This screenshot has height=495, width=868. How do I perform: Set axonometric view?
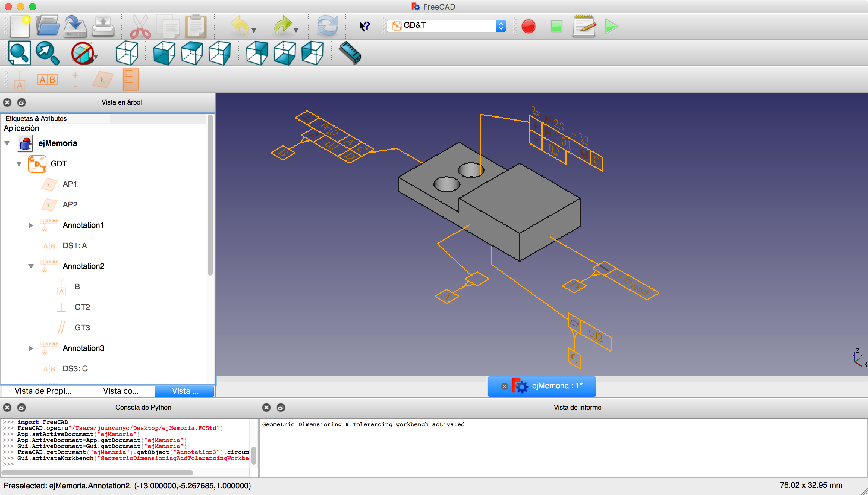[x=127, y=53]
